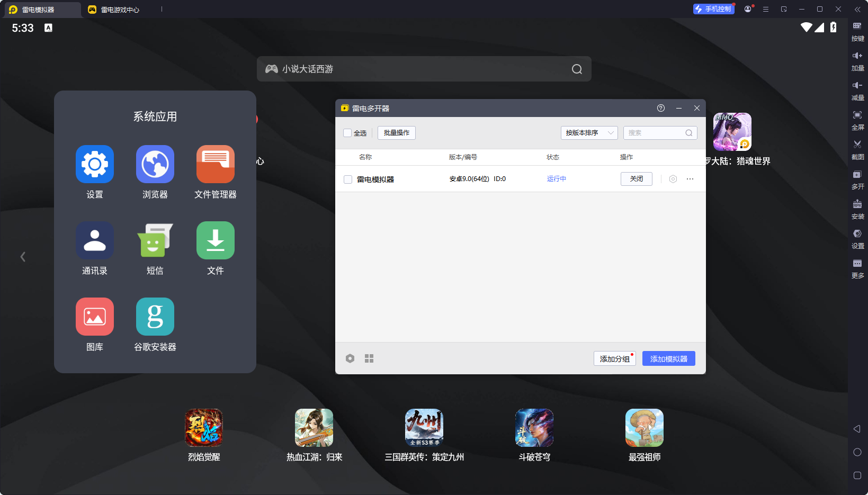Click the 搜索 field in 雷电多开器
This screenshot has height=495, width=868.
[x=656, y=133]
